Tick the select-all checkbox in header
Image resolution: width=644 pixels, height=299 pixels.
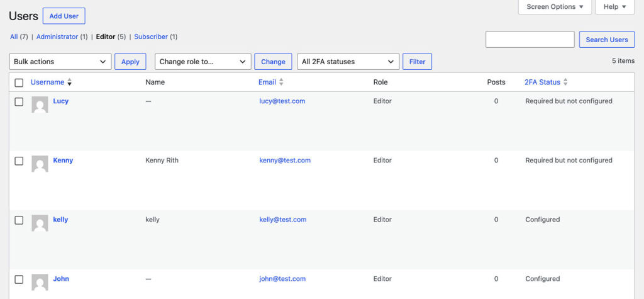coord(19,82)
